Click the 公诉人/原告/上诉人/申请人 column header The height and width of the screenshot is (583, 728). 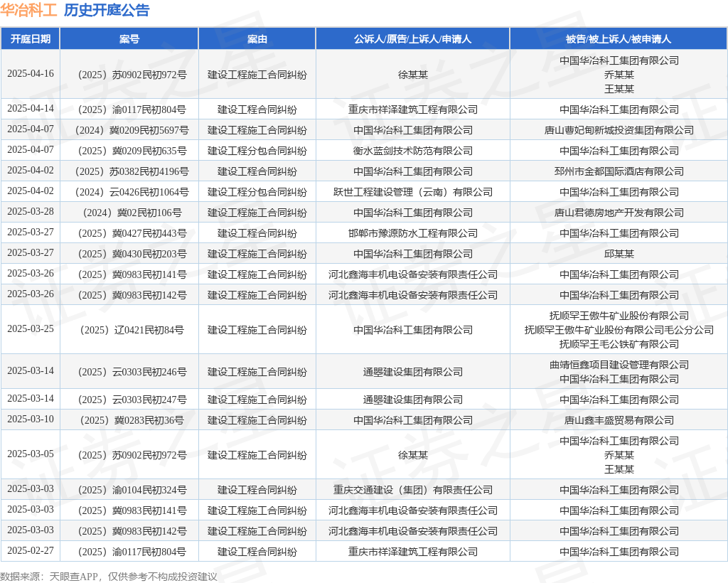413,39
